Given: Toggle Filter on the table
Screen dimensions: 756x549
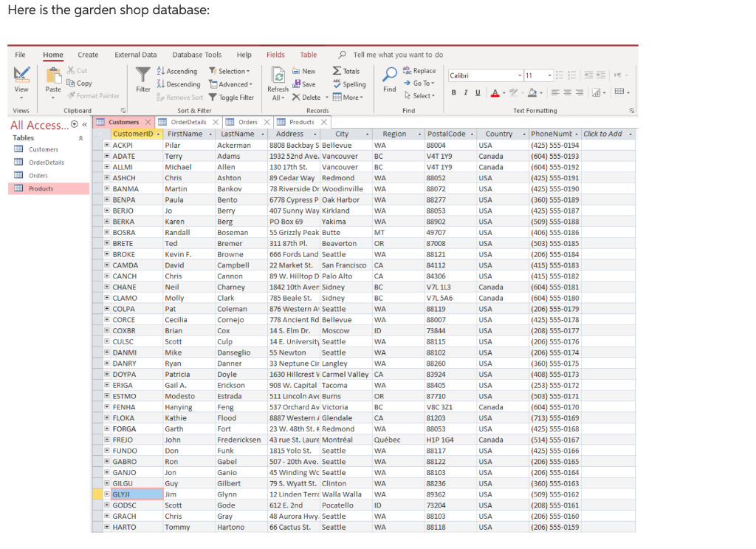Looking at the screenshot, I should [x=231, y=97].
